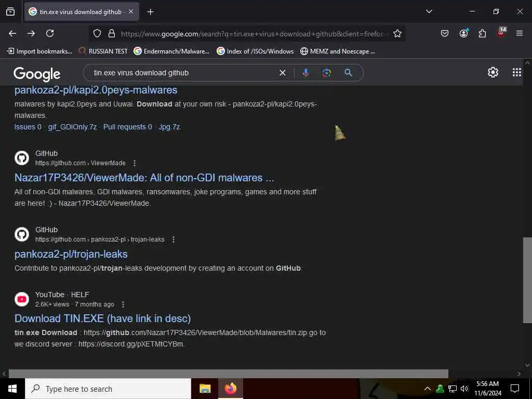Open Import bookmarks item
The height and width of the screenshot is (399, 532).
click(x=39, y=51)
